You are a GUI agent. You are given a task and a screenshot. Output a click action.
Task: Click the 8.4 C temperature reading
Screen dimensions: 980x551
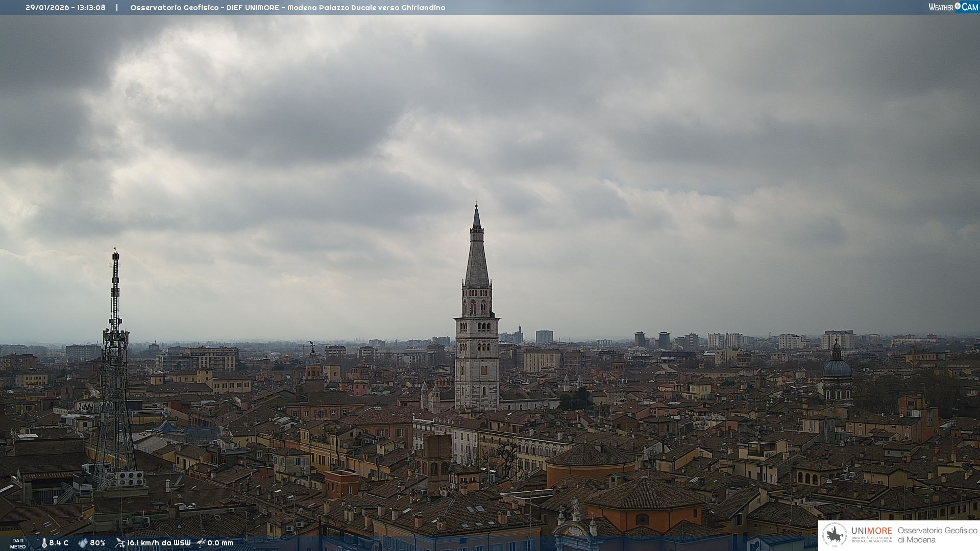(59, 543)
